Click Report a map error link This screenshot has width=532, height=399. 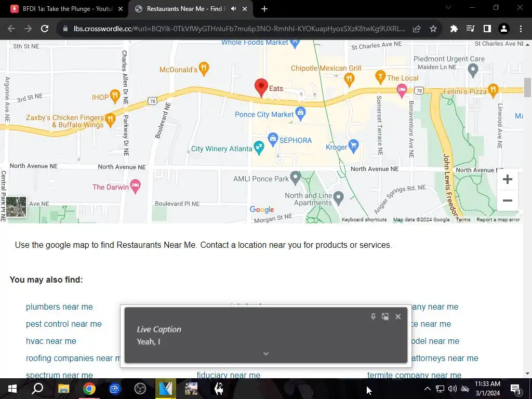(x=498, y=220)
